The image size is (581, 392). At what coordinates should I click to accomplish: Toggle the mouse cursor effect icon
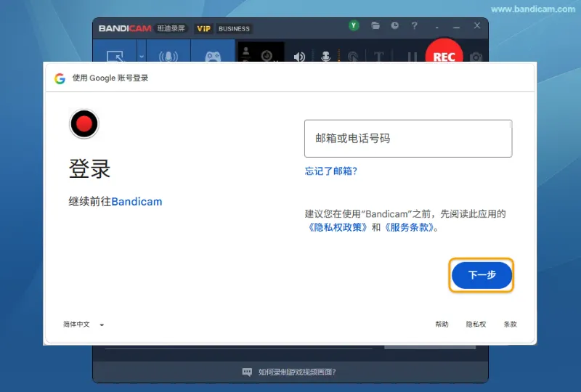pos(353,57)
